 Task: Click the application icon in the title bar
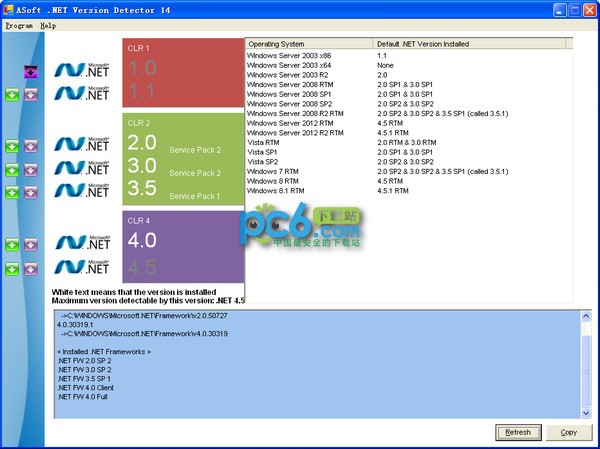pyautogui.click(x=8, y=10)
